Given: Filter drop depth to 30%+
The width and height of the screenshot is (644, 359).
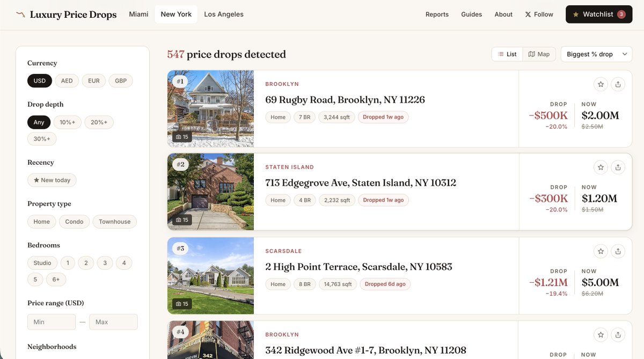Looking at the screenshot, I should coord(42,139).
